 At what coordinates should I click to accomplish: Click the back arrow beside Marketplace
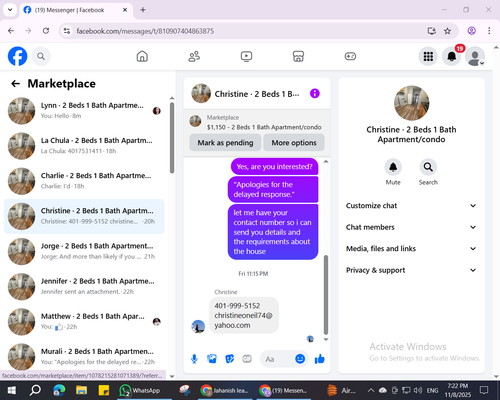15,84
